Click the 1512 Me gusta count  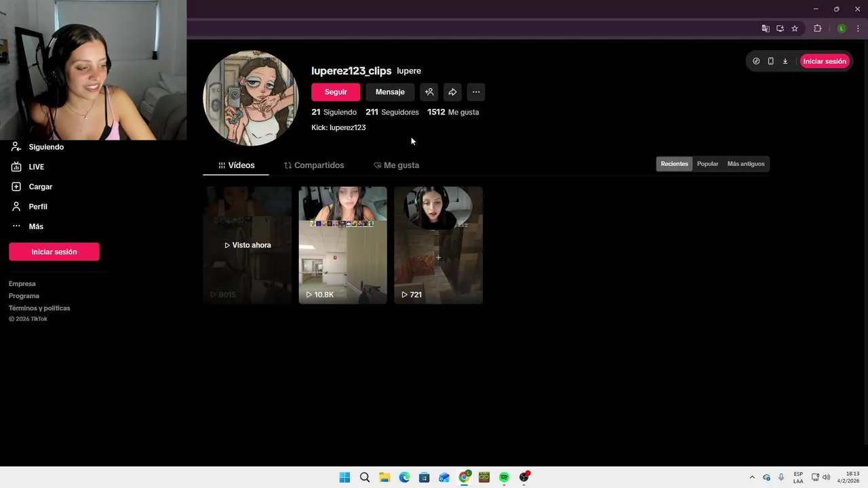[x=453, y=113]
